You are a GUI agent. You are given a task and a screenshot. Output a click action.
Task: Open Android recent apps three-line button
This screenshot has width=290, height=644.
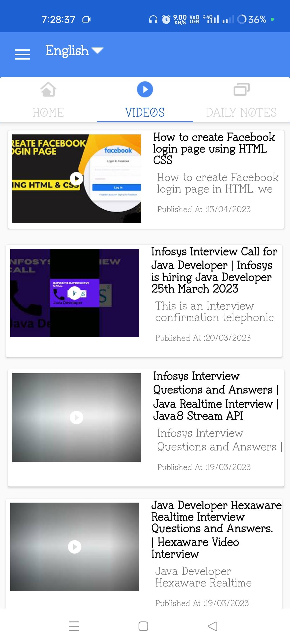pyautogui.click(x=74, y=626)
